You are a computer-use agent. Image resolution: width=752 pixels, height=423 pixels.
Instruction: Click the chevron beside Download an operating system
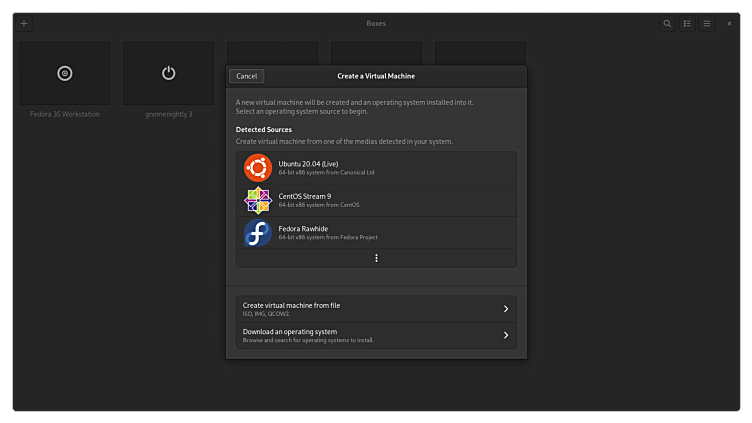[506, 335]
